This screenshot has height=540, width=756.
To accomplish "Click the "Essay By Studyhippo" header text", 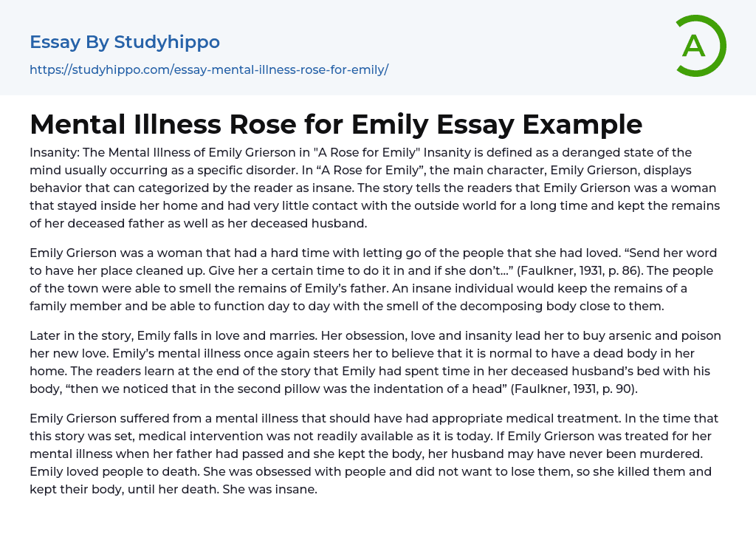I will pos(125,42).
